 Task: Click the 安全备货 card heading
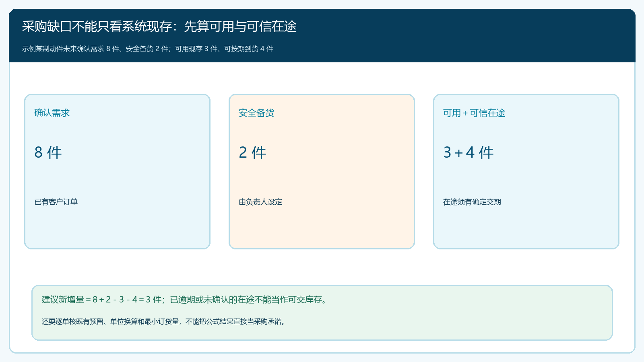(x=256, y=113)
